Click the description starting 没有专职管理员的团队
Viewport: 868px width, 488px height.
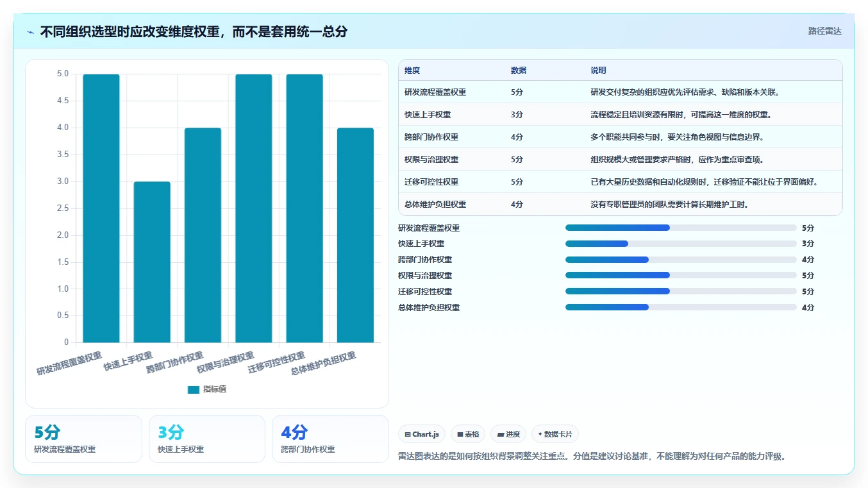(669, 205)
